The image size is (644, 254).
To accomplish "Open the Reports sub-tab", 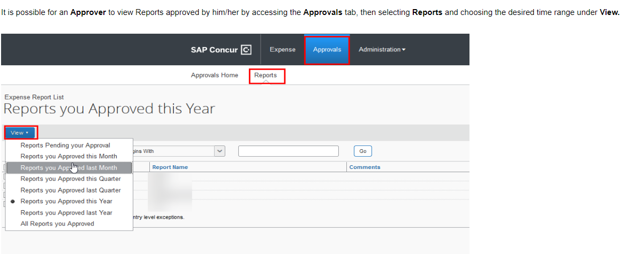I will pos(266,75).
